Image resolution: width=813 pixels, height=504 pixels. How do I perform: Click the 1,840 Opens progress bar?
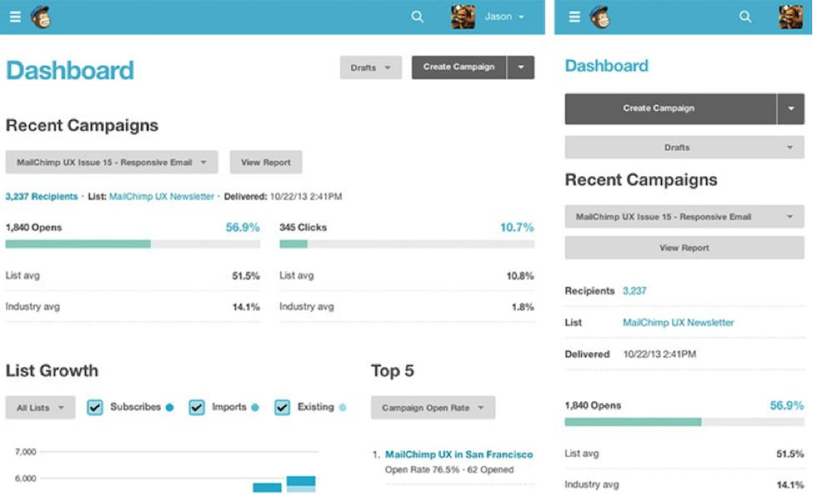point(131,244)
